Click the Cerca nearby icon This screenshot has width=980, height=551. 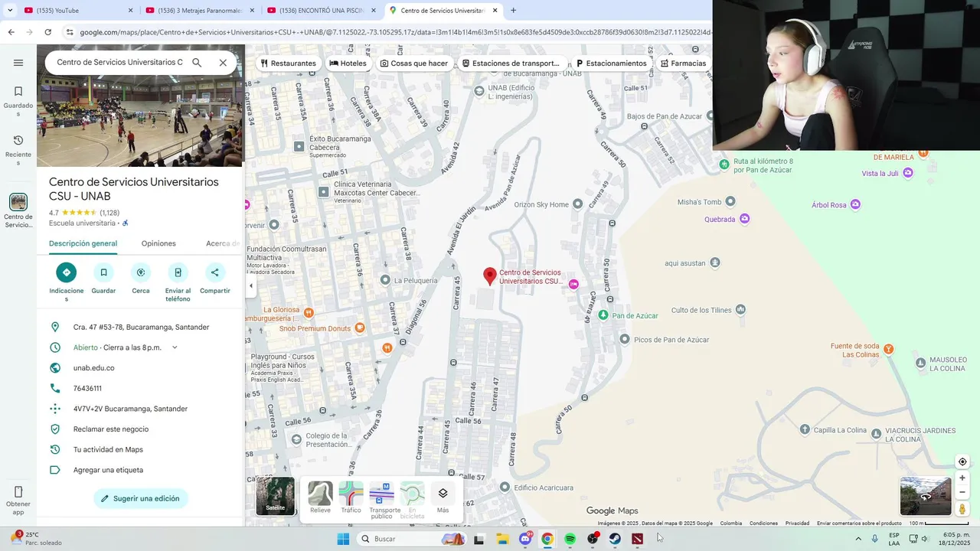point(141,272)
